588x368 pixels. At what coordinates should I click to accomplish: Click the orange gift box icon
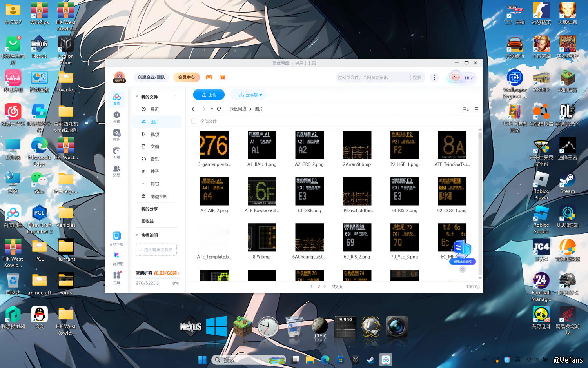point(223,77)
